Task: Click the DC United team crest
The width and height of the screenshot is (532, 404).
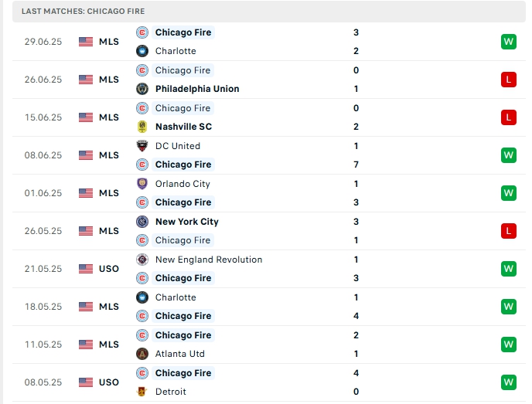Action: tap(142, 146)
